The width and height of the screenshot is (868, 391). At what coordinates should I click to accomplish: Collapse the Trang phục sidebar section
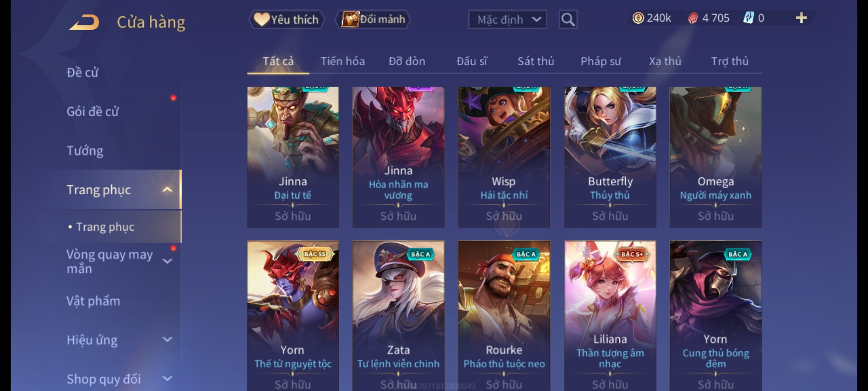tap(167, 190)
